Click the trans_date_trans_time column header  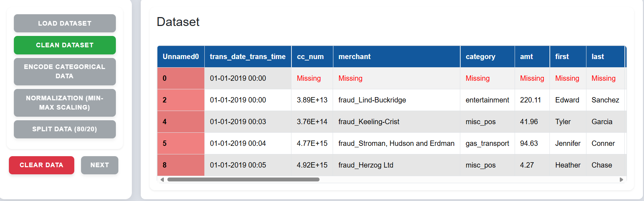[x=248, y=57]
